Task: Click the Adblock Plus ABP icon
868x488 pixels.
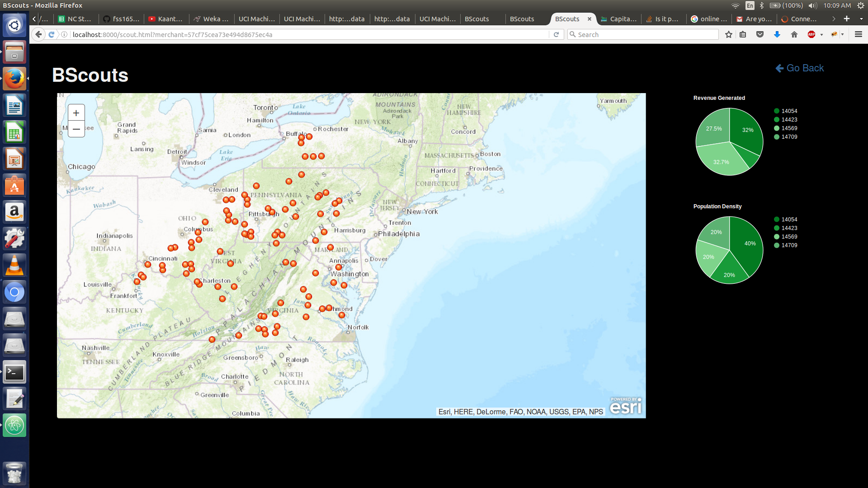Action: [x=811, y=35]
